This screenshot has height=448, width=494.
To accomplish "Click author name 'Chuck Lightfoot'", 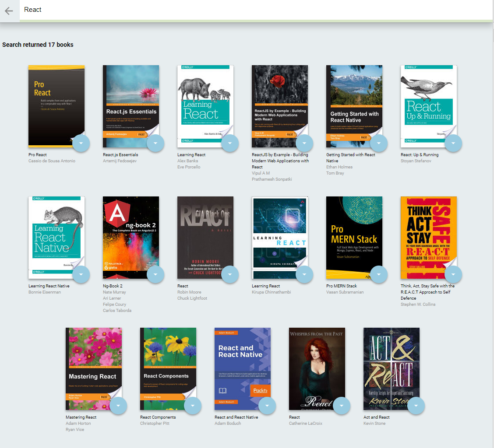I will coord(192,298).
